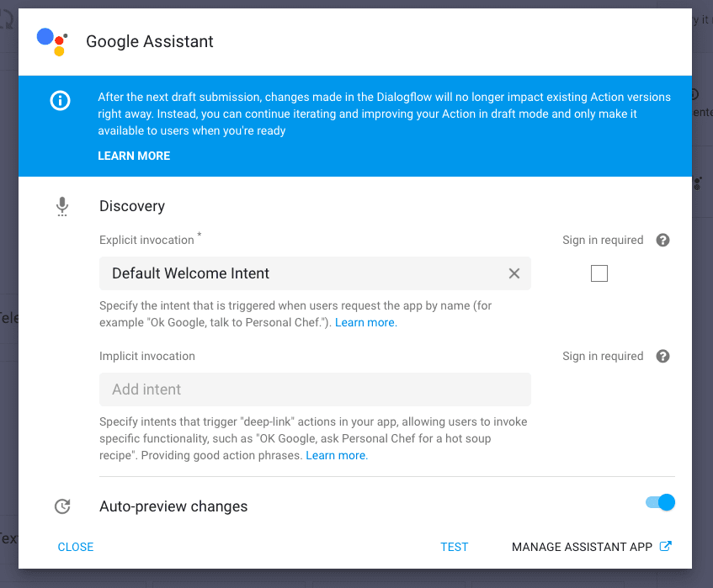Screen dimensions: 713x588
Task: Open Learn more link about action phrases
Action: (x=337, y=455)
